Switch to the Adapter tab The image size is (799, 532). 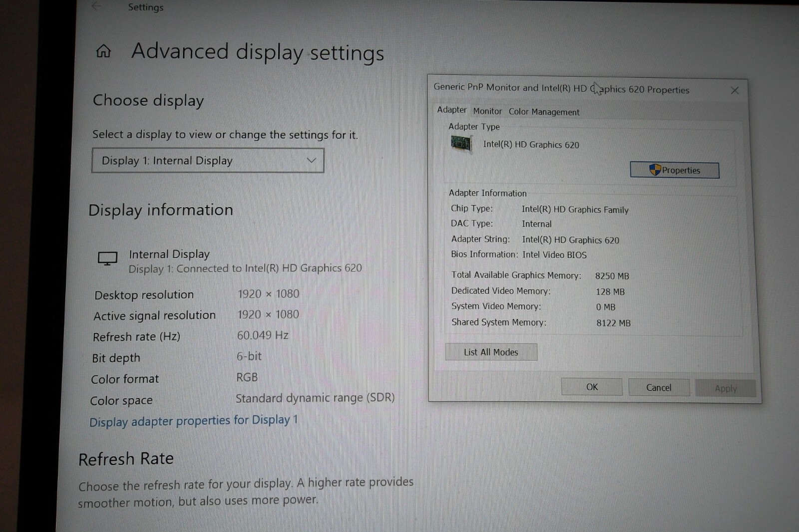tap(451, 110)
